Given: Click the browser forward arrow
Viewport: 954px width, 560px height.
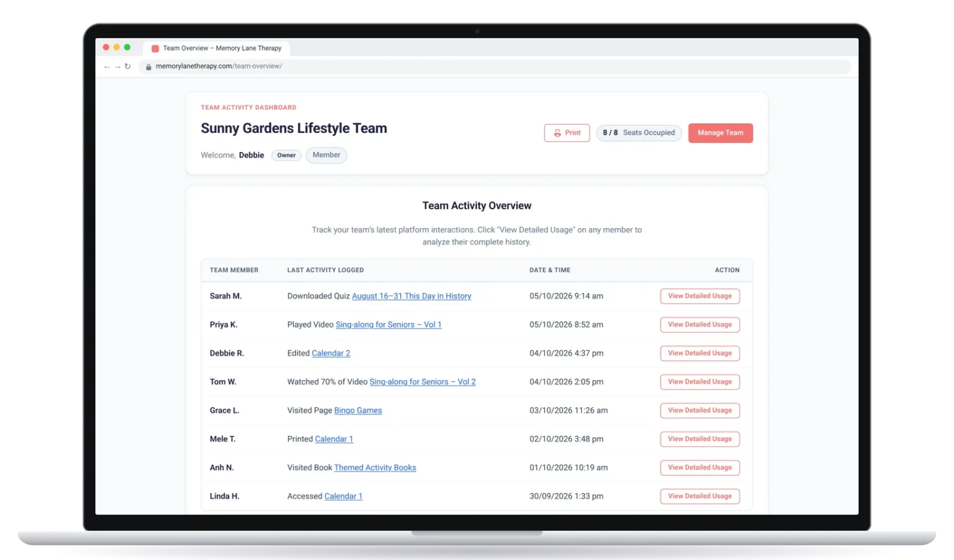Looking at the screenshot, I should coord(118,67).
